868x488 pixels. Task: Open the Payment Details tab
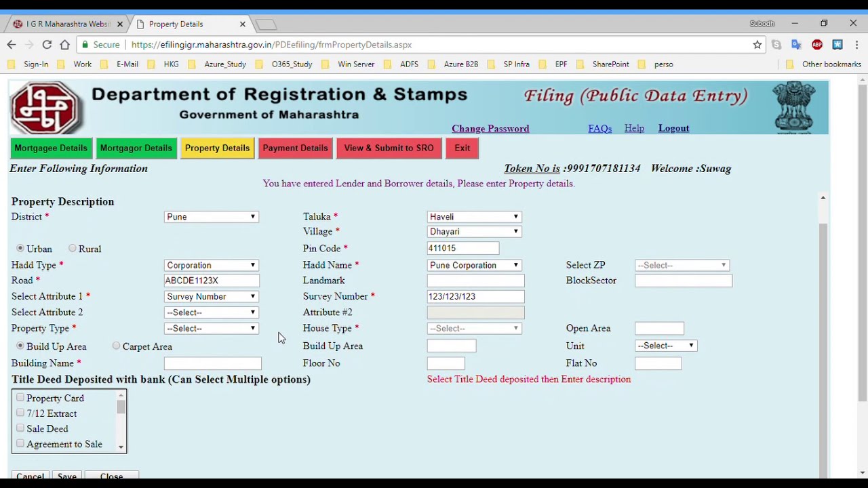(x=295, y=148)
